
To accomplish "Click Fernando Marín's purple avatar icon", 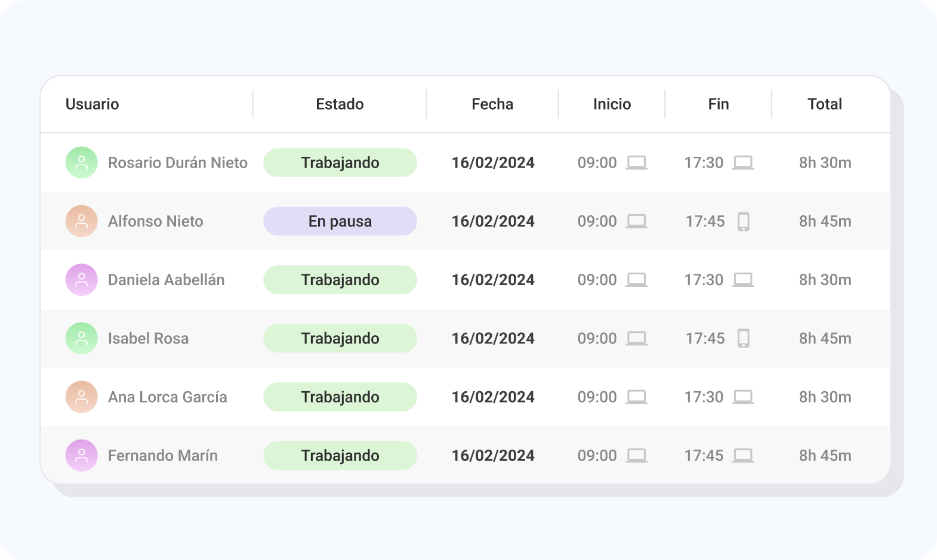I will [x=81, y=456].
